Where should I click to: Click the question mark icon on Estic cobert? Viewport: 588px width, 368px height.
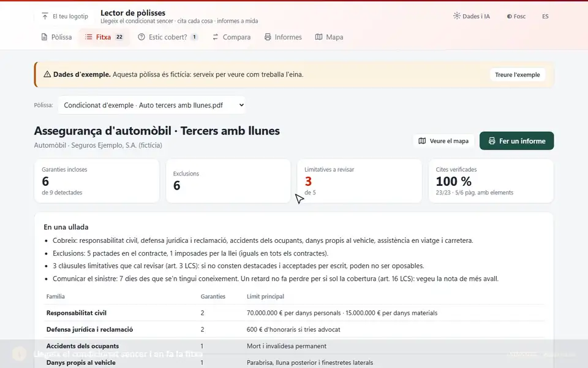tap(141, 37)
